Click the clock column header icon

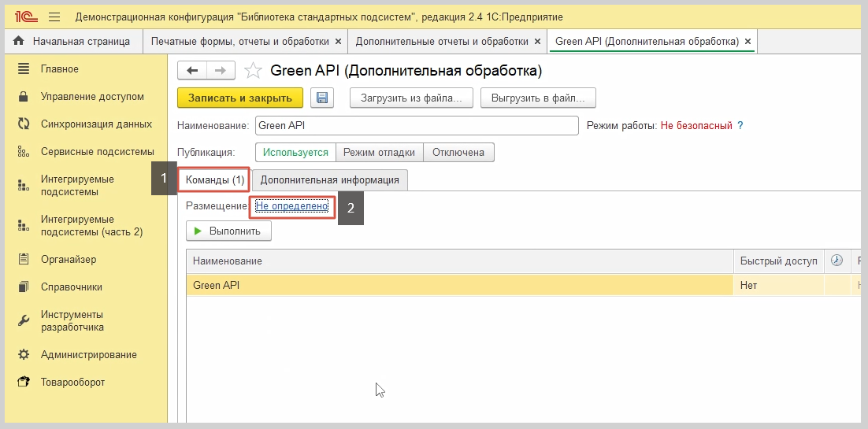pyautogui.click(x=836, y=261)
